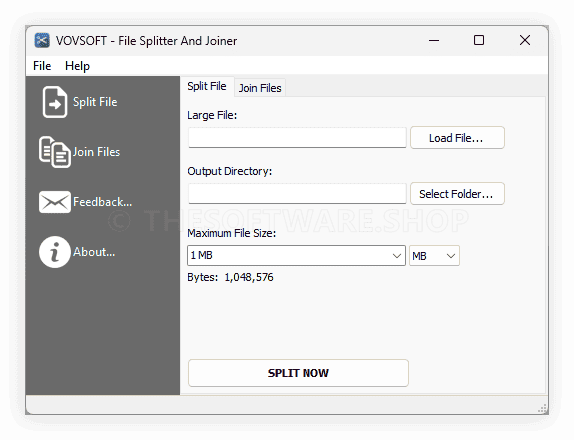Click the Bytes value 1,048,576
This screenshot has width=574, height=440.
tap(249, 277)
